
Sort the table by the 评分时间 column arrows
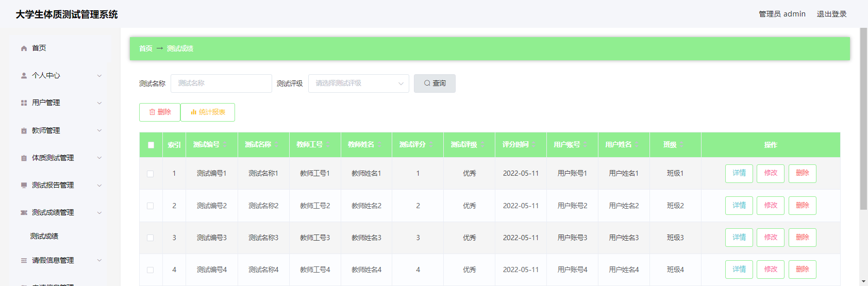pos(534,145)
